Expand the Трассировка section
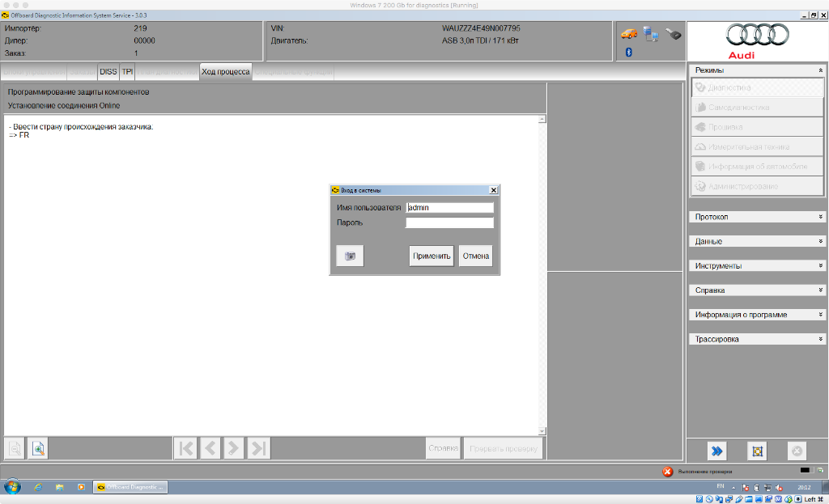The width and height of the screenshot is (829, 504). pyautogui.click(x=757, y=339)
